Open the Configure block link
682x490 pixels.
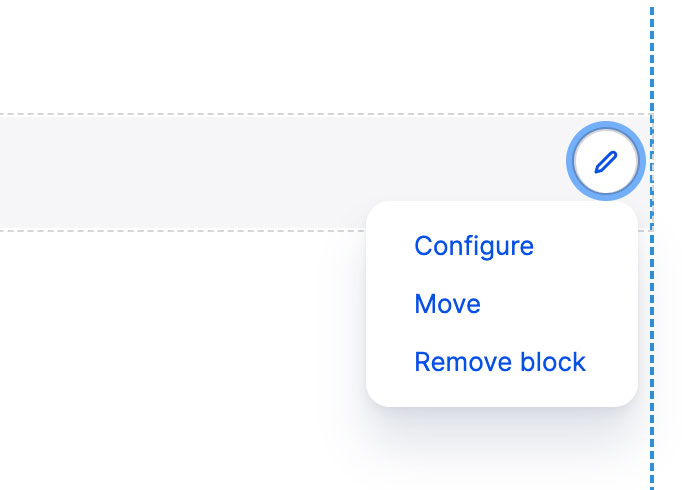tap(474, 246)
